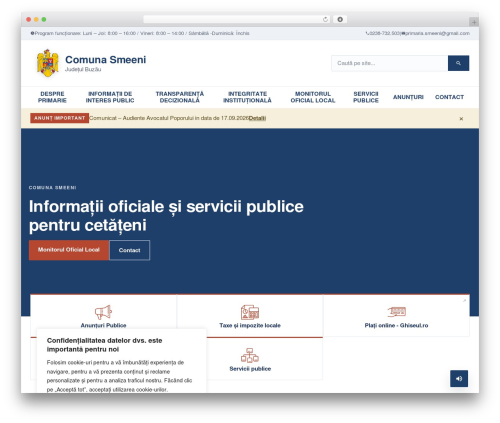Screen dimensions: 500x423
Task: Click the Comuna Smeeni site title
Action: 105,60
